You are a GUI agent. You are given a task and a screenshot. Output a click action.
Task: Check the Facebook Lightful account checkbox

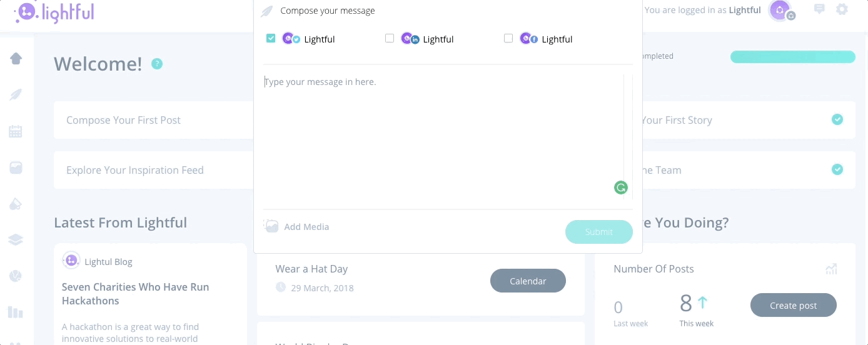tap(508, 38)
